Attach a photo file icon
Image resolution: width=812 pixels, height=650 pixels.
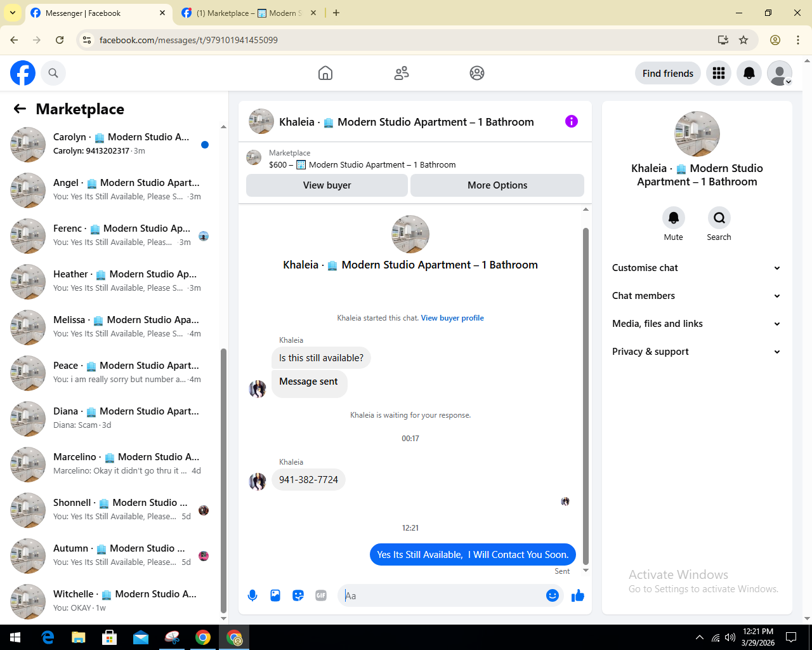tap(275, 595)
